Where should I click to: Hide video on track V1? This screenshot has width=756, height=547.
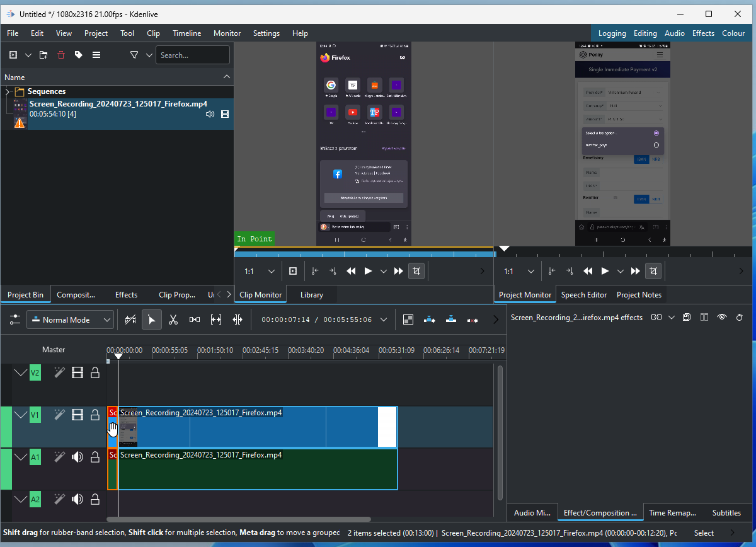77,415
